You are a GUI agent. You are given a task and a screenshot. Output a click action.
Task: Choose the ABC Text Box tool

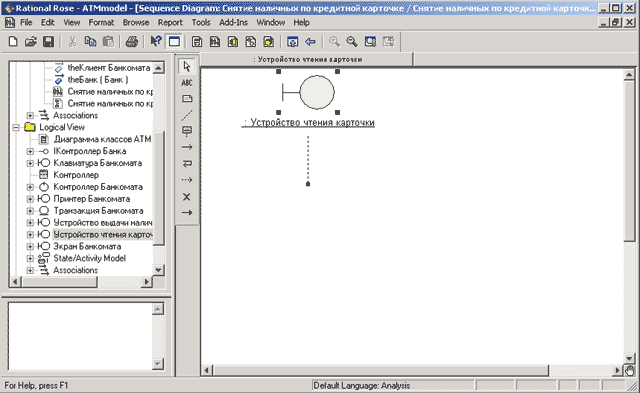187,83
